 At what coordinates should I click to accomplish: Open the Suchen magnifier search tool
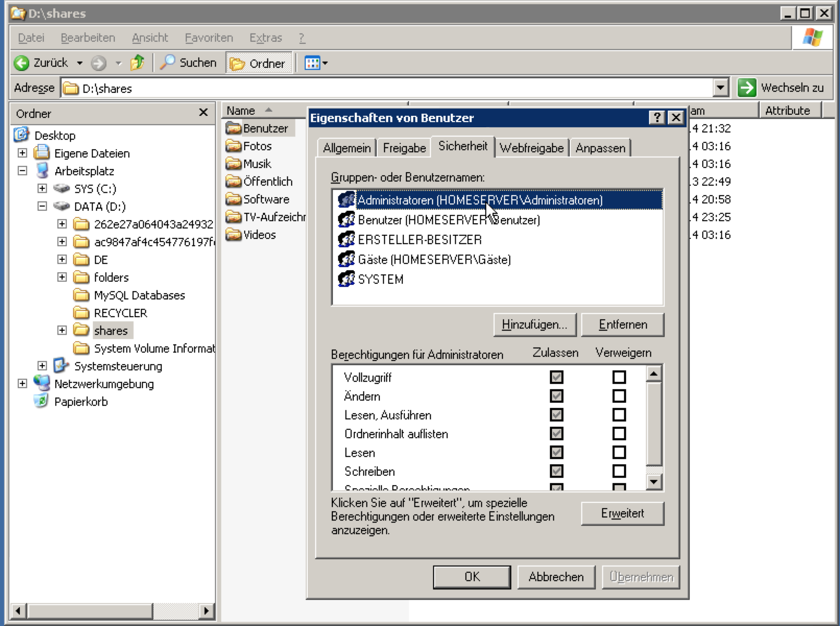point(167,63)
